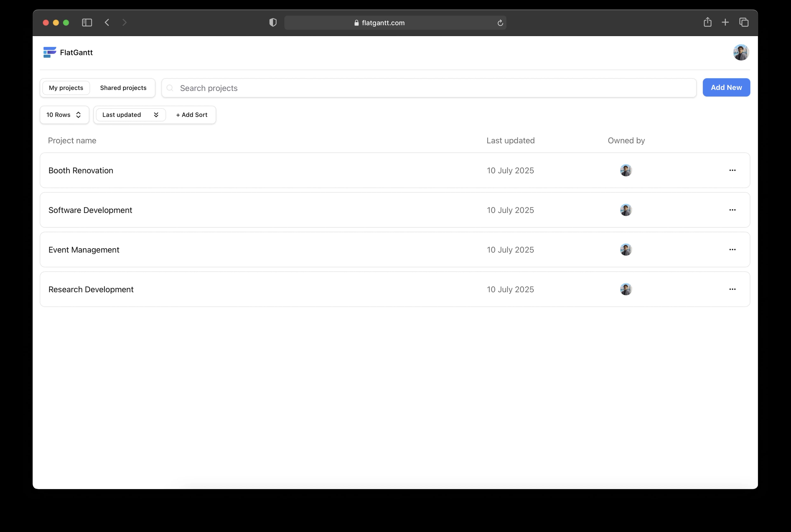791x532 pixels.
Task: Click the FlatGantt logo icon
Action: (x=50, y=52)
